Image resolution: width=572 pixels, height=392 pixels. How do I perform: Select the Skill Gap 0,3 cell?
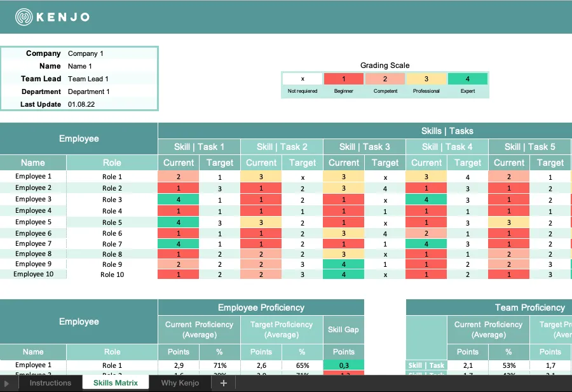click(344, 365)
